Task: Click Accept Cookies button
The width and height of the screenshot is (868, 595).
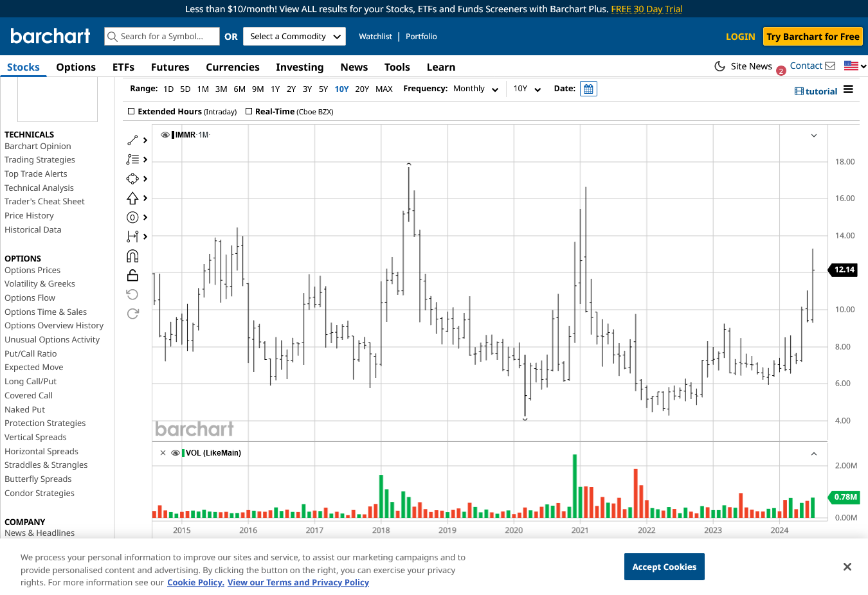Action: coord(664,567)
